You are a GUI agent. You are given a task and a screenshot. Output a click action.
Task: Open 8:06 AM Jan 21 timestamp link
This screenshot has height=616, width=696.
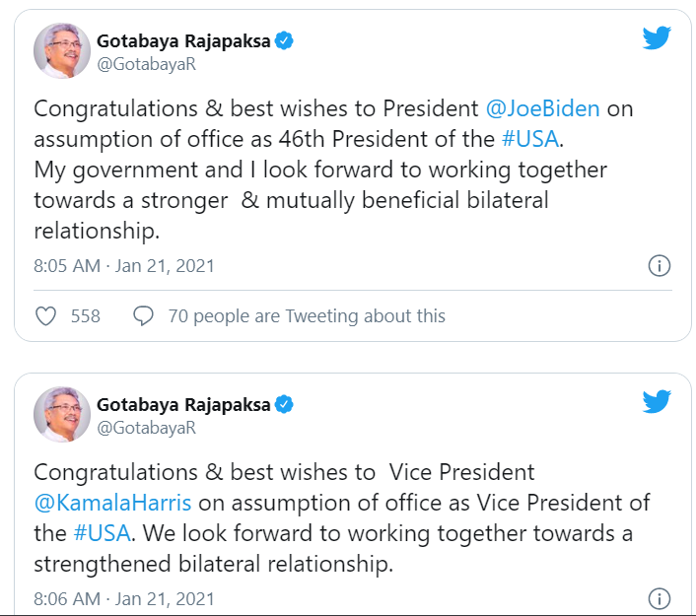(124, 598)
